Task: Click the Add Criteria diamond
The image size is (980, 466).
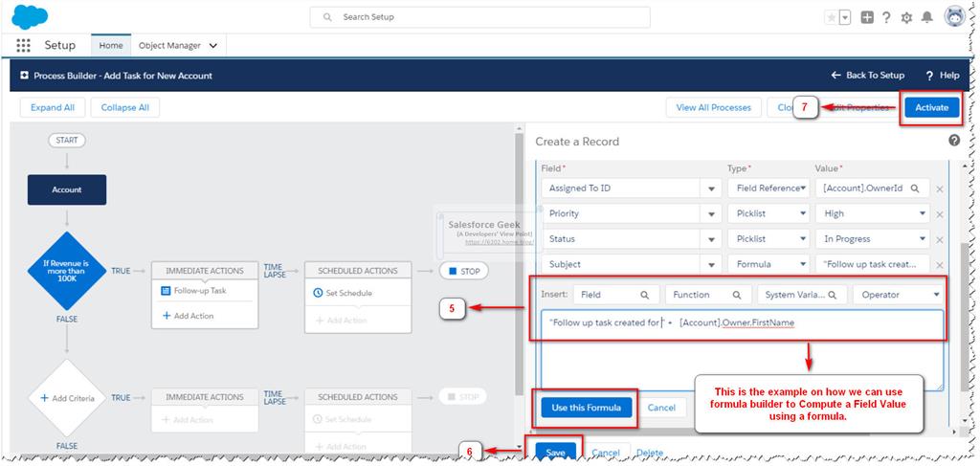Action: (x=67, y=398)
